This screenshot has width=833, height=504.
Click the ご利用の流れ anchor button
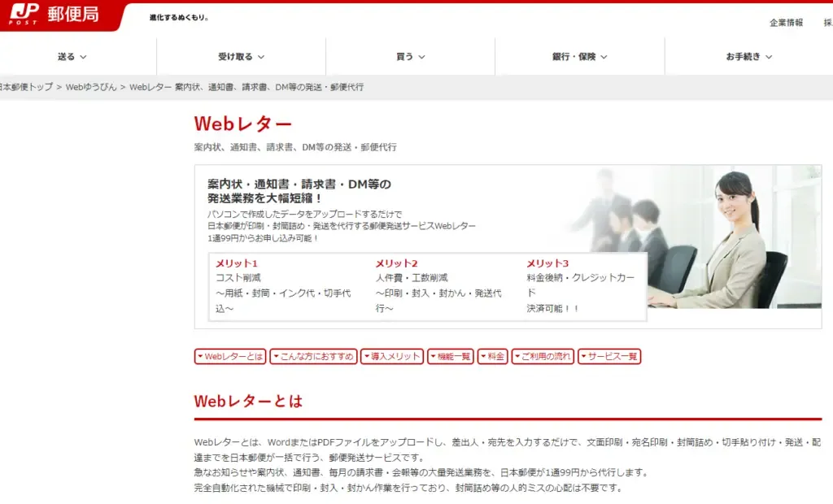coord(544,356)
